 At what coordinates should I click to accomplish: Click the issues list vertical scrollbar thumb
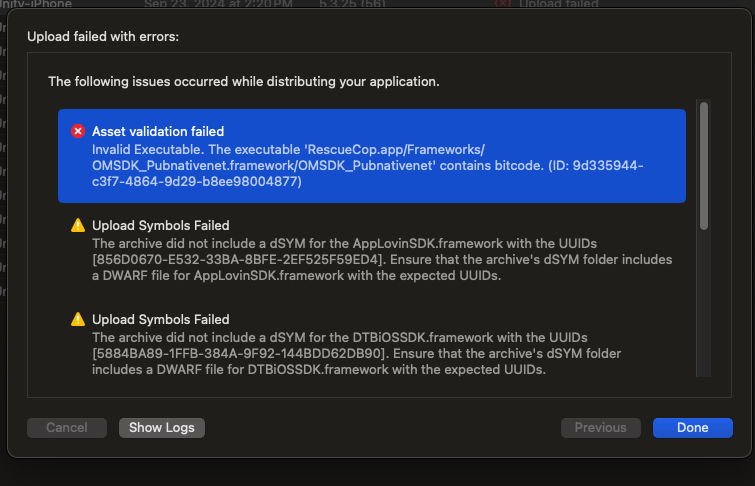[704, 166]
